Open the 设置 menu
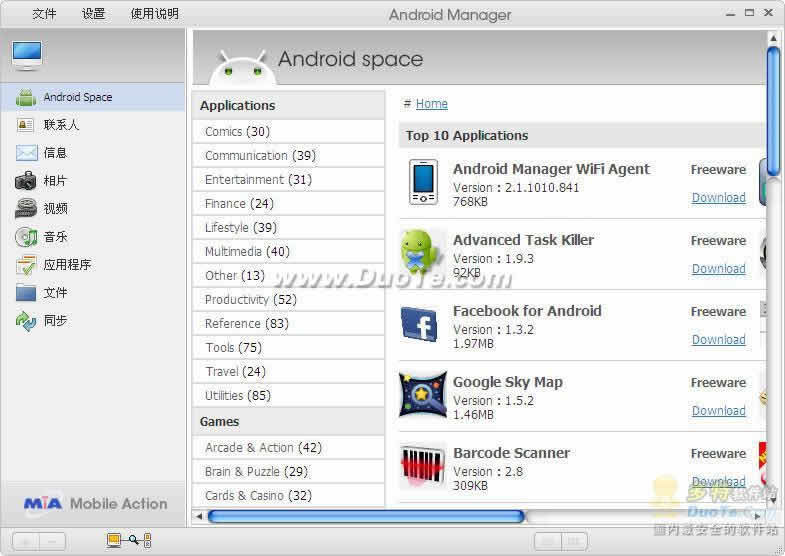Viewport: 785px width, 556px height. [94, 14]
